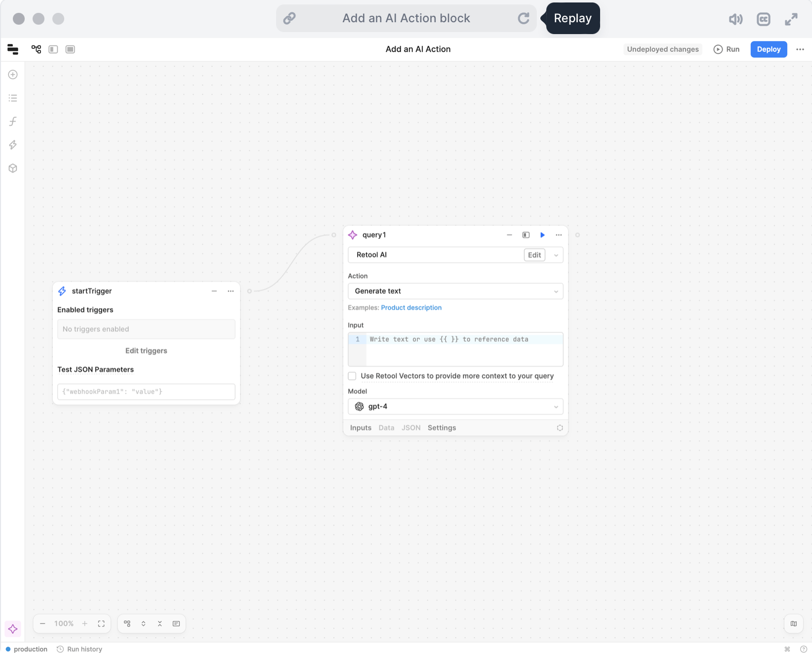Expand the Retool AI resource dropdown

556,255
